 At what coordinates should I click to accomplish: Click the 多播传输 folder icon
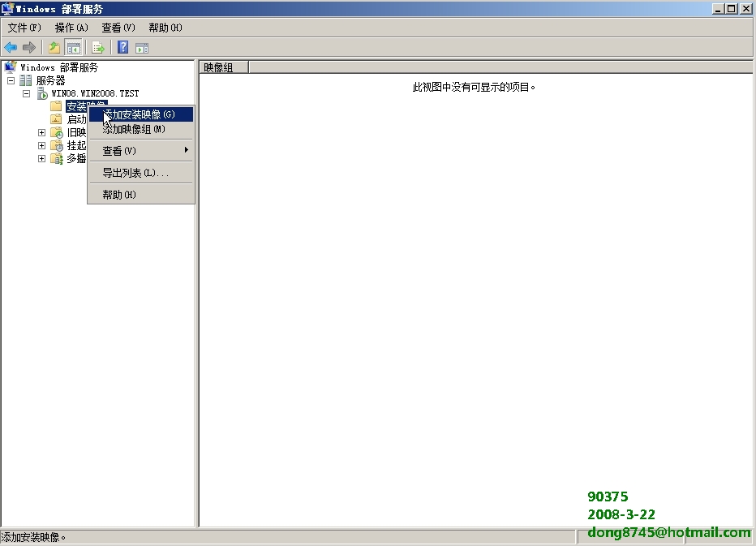coord(57,158)
